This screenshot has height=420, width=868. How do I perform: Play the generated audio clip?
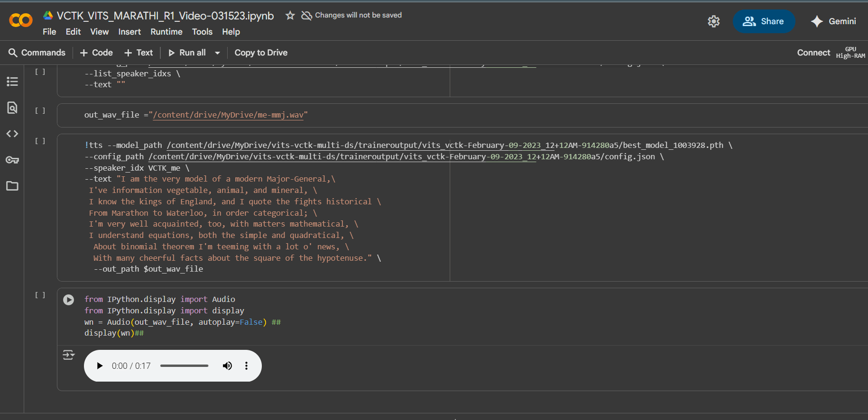pos(100,366)
